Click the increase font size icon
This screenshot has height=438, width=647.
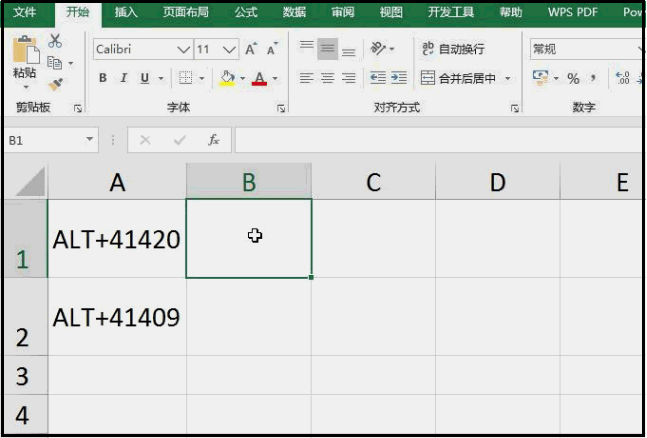pyautogui.click(x=251, y=49)
